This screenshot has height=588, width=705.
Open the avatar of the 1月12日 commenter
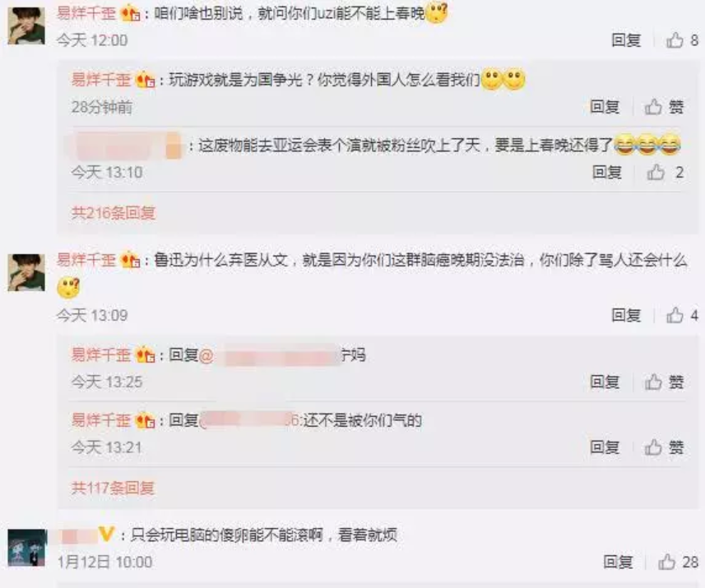click(x=27, y=548)
